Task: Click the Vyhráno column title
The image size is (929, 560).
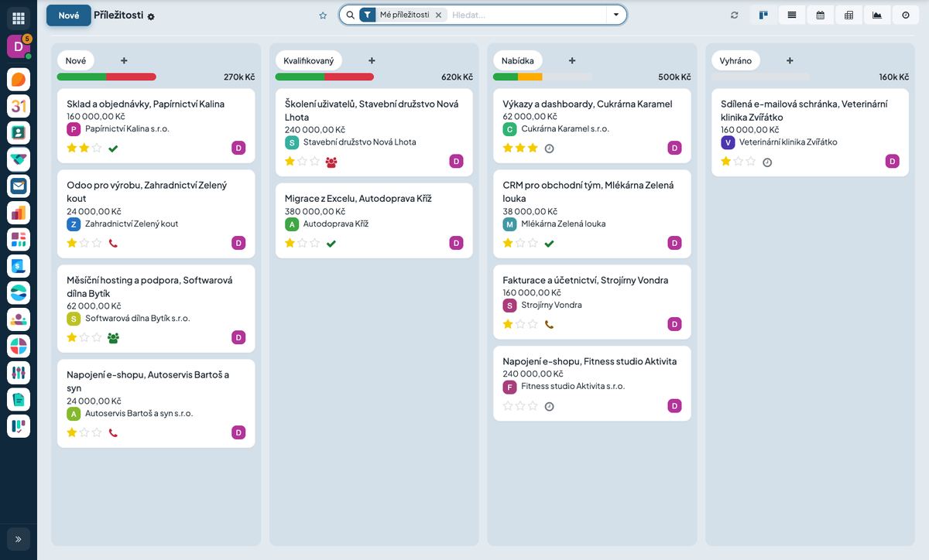Action: (735, 60)
